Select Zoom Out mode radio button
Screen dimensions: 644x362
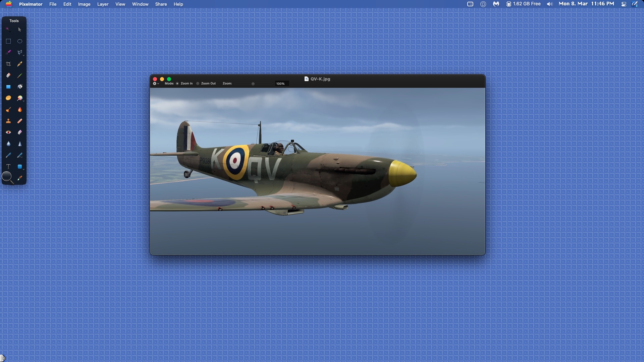point(198,83)
